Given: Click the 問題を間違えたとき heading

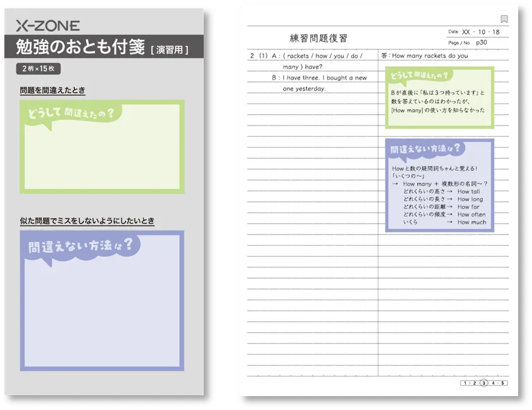Looking at the screenshot, I should (x=53, y=91).
